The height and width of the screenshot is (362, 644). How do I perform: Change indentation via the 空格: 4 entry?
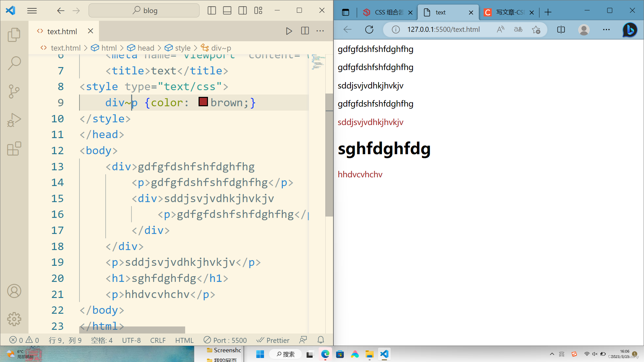coord(102,340)
